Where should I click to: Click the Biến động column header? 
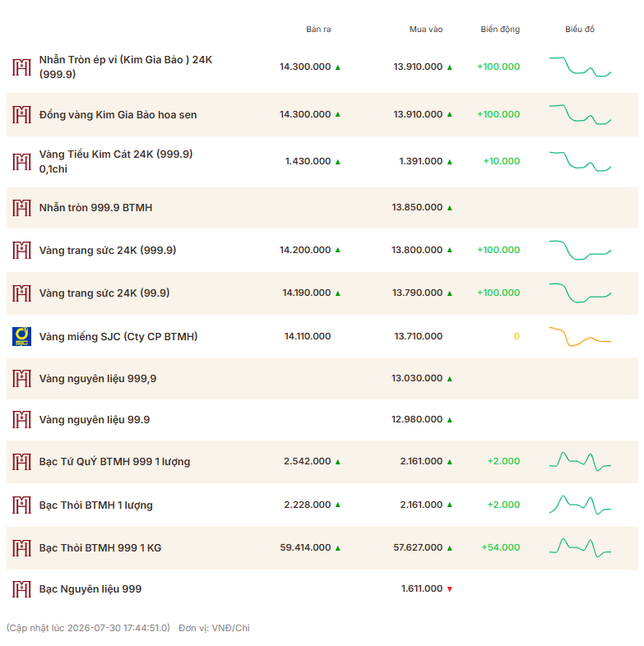point(500,30)
